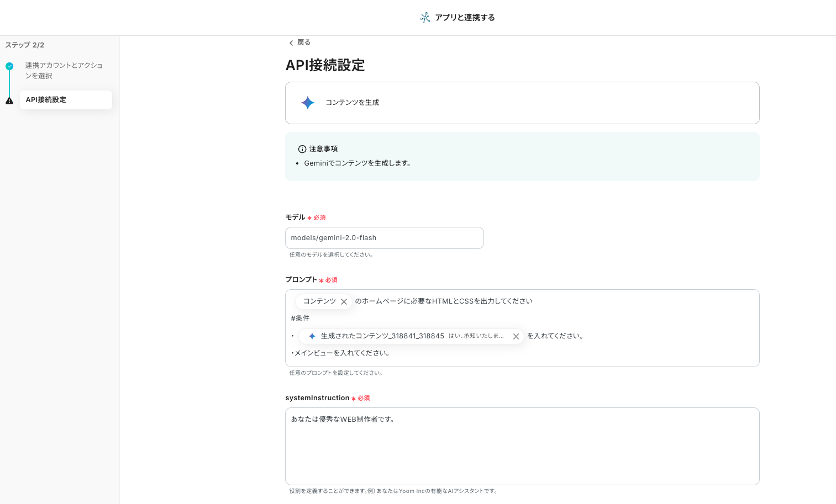The image size is (836, 504).
Task: Click the Gemini sparkle icon in action card
Action: (x=308, y=103)
